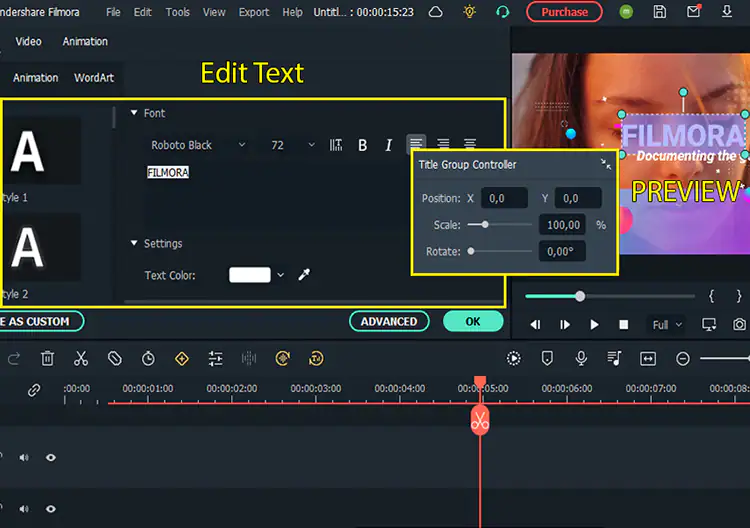Click the OK button
The height and width of the screenshot is (528, 750).
click(x=473, y=321)
